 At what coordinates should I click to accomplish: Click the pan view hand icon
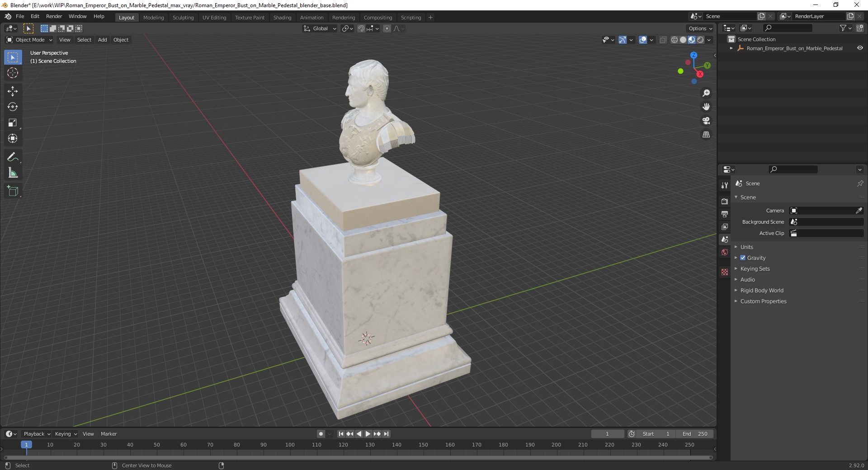click(x=706, y=107)
